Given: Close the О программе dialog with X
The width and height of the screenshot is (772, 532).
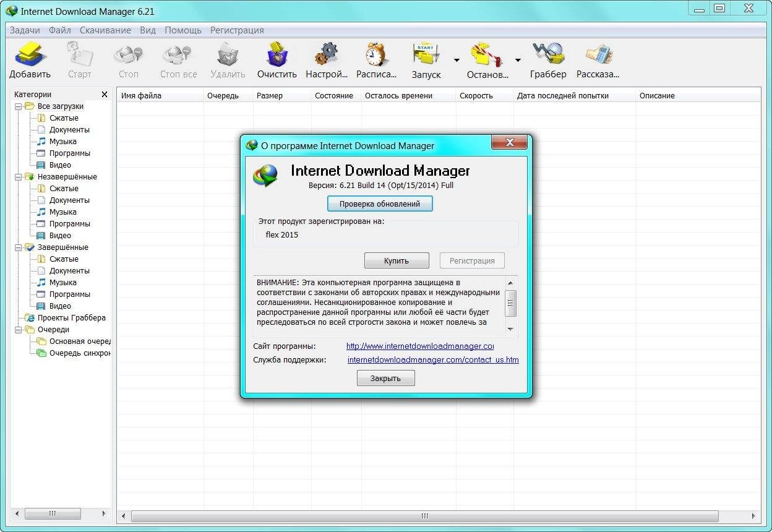Looking at the screenshot, I should coord(510,142).
